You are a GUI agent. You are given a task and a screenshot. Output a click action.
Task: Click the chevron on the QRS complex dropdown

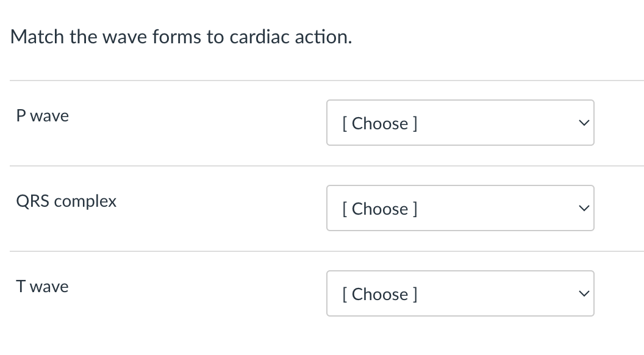pyautogui.click(x=584, y=208)
